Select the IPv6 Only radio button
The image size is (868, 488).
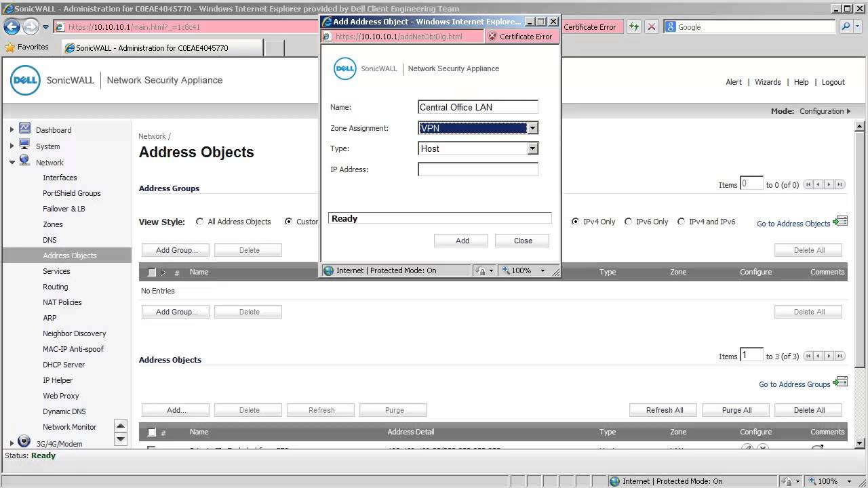(628, 222)
